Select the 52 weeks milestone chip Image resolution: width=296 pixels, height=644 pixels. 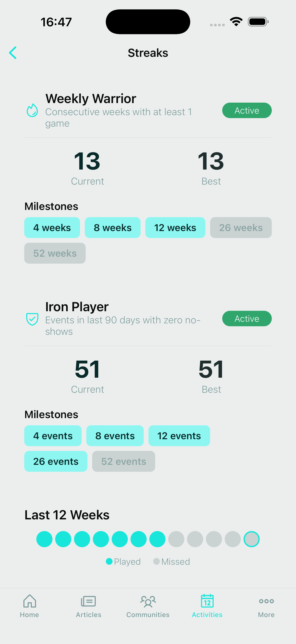coord(55,253)
